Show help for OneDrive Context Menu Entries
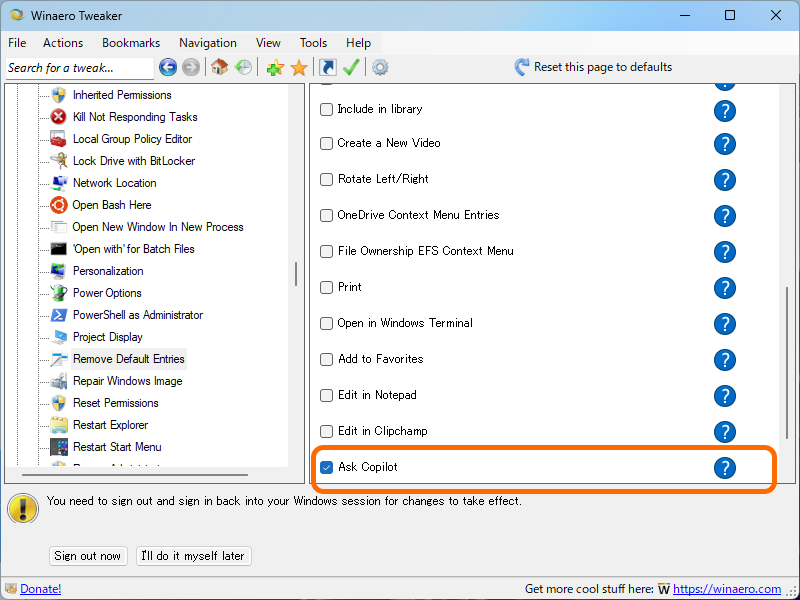 [724, 216]
